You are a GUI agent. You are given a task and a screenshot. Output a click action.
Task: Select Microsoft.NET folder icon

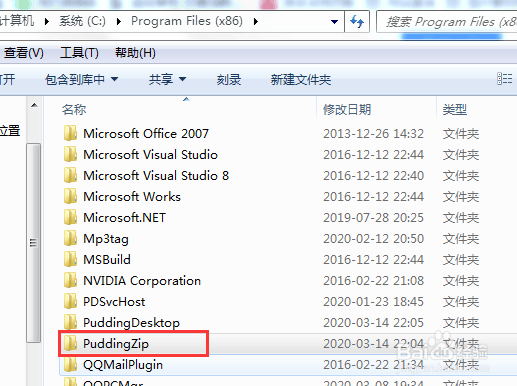tap(70, 217)
